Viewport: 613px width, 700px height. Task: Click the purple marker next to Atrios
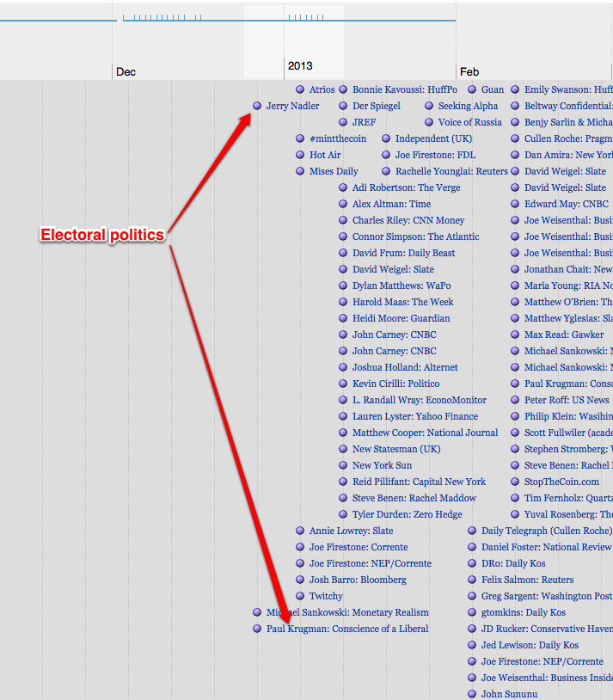[x=300, y=90]
